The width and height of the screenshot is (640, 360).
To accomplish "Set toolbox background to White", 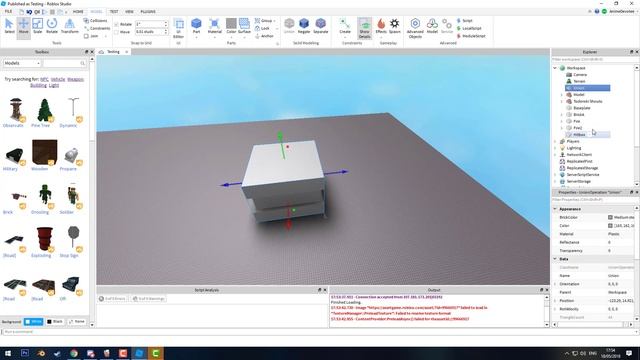I will (x=33, y=322).
